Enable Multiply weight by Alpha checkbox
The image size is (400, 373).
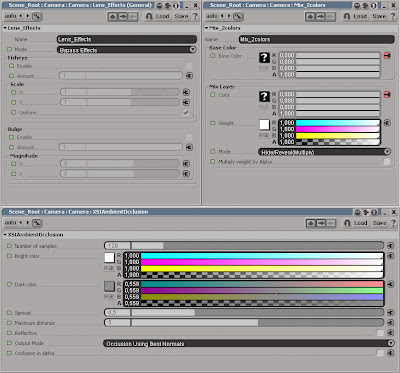click(x=387, y=162)
